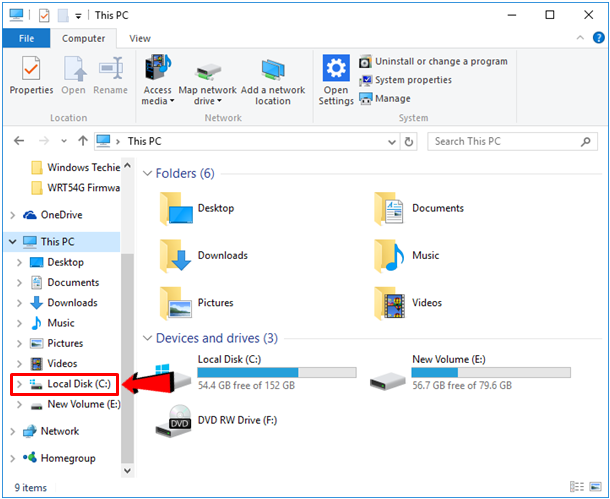Image resolution: width=610 pixels, height=499 pixels.
Task: Expand the Homegroup tree node
Action: tap(12, 459)
